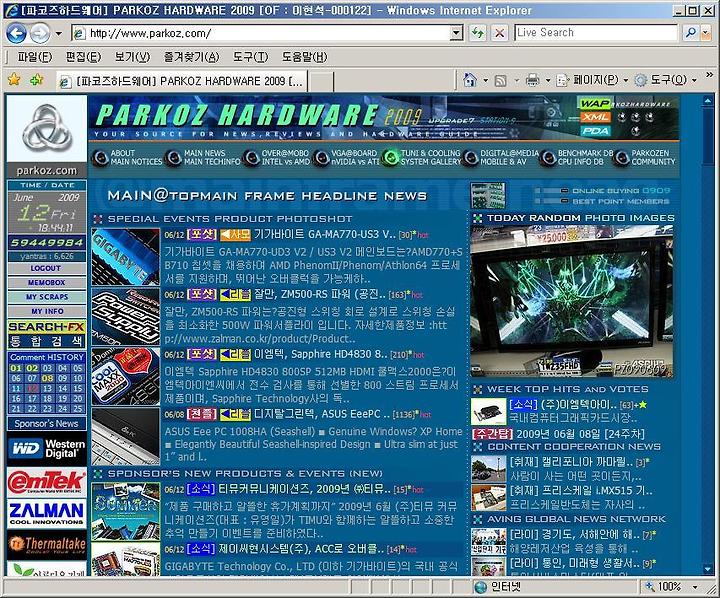Viewport: 720px width, 598px height.
Task: Open the Power Supply ZM500-RS thumbnail
Action: tap(126, 316)
